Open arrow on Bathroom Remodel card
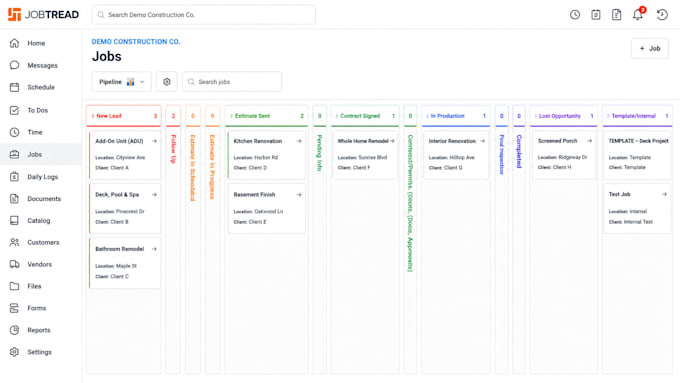The width and height of the screenshot is (680, 383). click(x=154, y=249)
